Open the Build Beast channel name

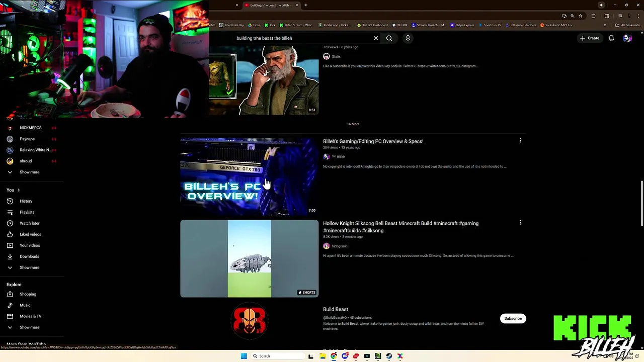click(x=336, y=309)
